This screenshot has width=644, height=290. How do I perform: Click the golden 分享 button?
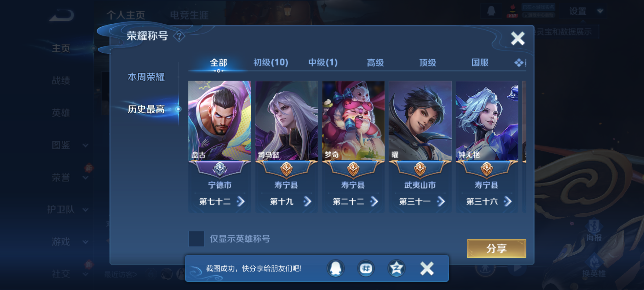click(x=496, y=248)
